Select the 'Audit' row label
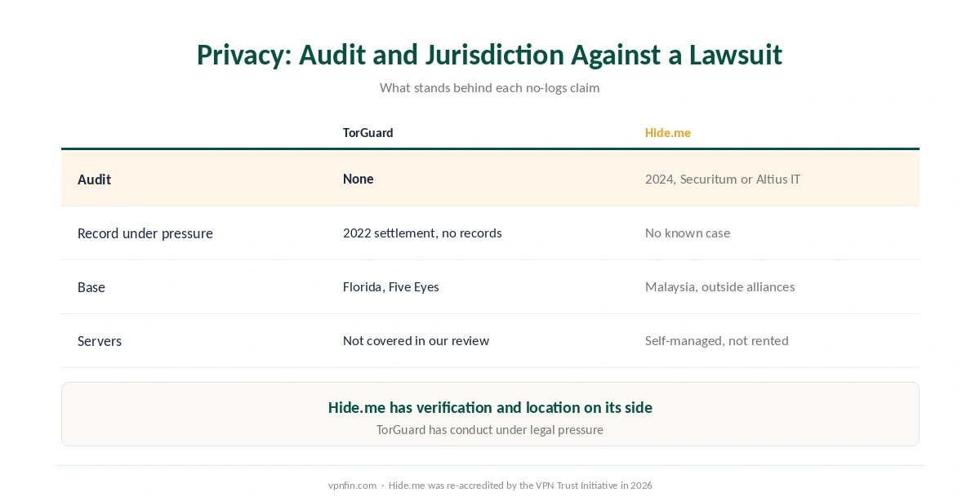This screenshot has height=501, width=980. [x=94, y=179]
